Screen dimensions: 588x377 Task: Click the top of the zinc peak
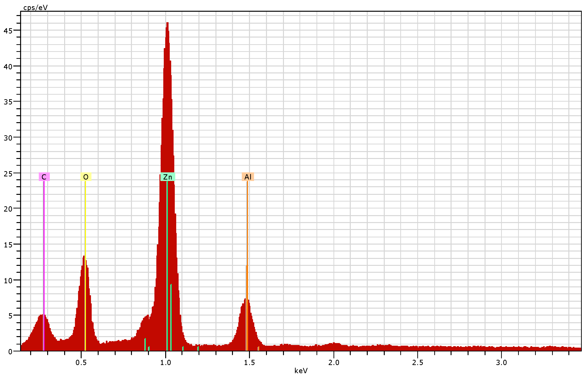point(167,23)
